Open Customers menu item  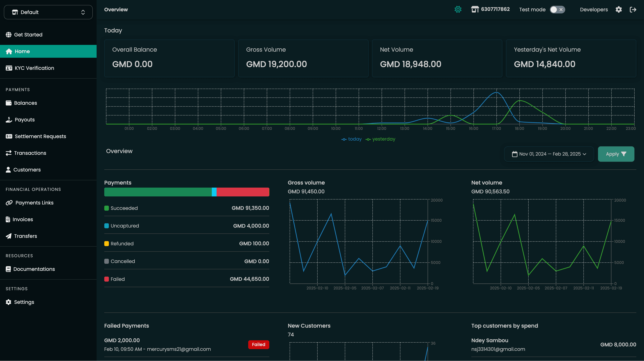click(48, 170)
